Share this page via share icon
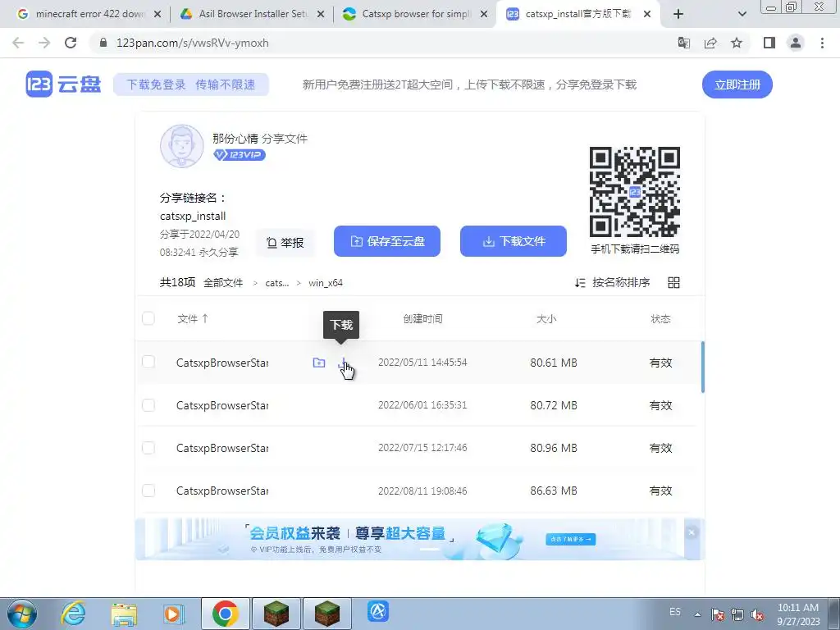The width and height of the screenshot is (840, 630). [710, 43]
